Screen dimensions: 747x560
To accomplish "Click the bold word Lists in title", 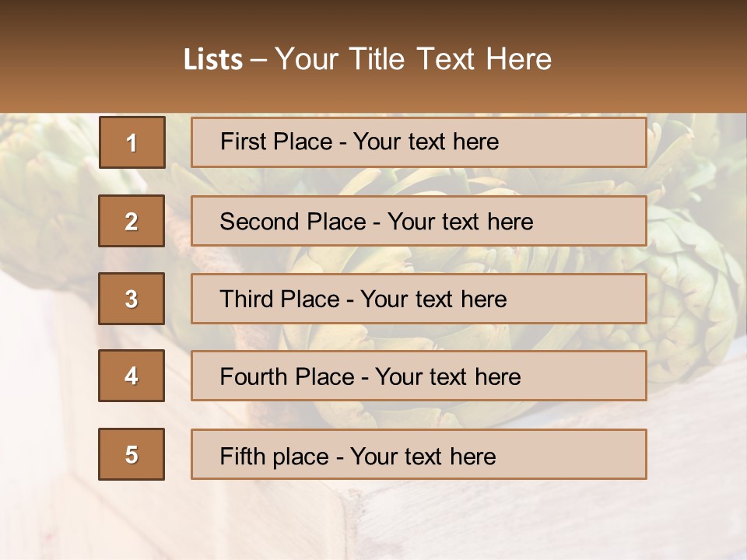I will pos(213,59).
